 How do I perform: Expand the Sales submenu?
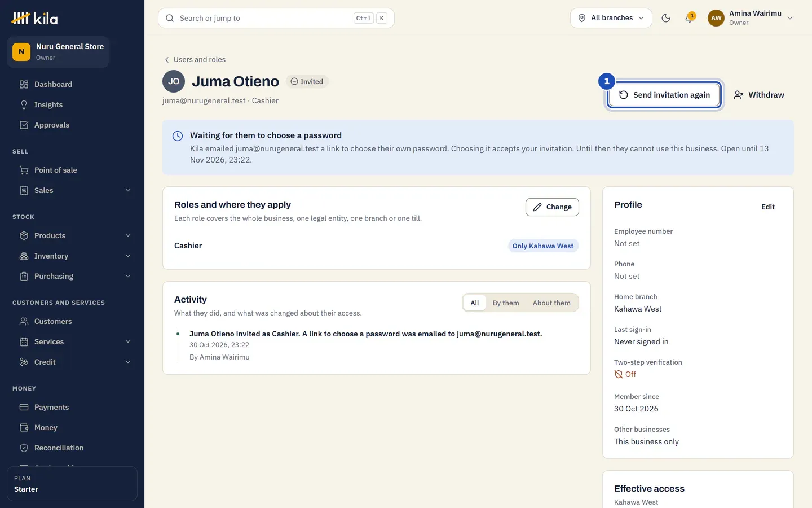pos(128,191)
